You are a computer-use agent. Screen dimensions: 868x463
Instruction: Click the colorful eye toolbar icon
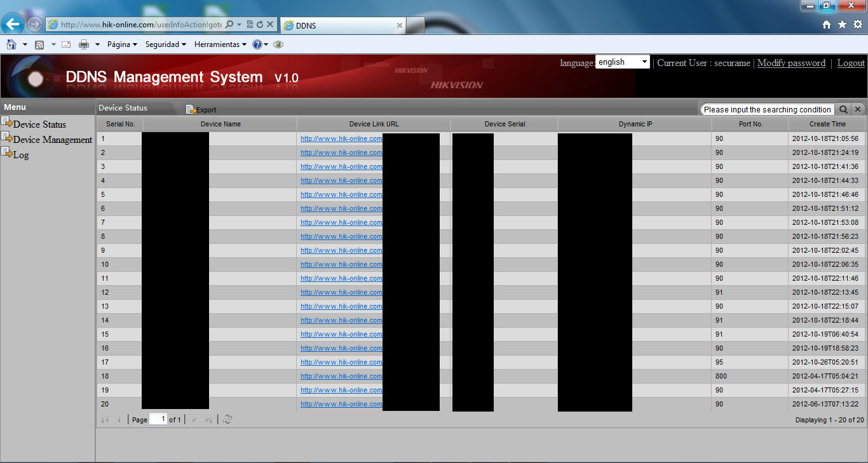tap(278, 44)
